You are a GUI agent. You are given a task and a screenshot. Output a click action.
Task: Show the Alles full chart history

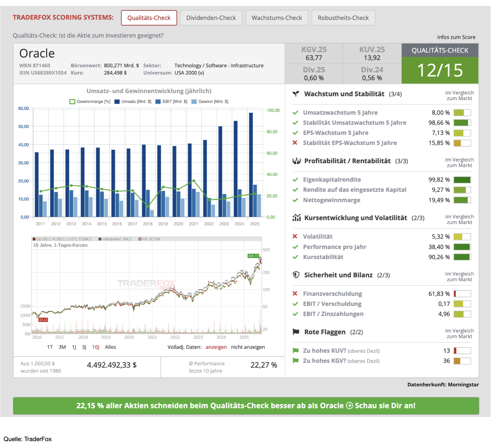[x=110, y=347]
